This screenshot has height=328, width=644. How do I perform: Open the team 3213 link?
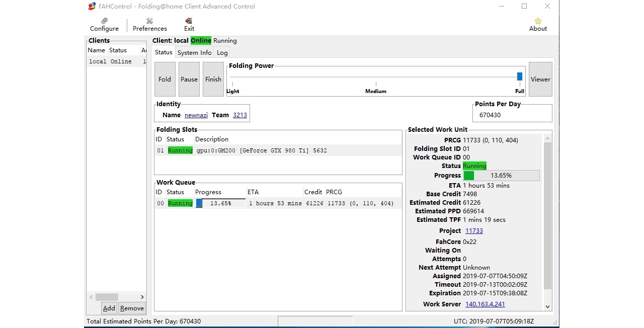click(240, 115)
